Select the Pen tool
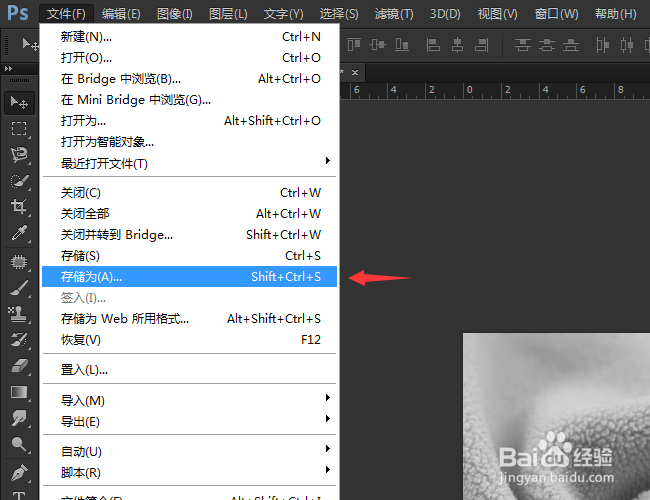 point(19,472)
